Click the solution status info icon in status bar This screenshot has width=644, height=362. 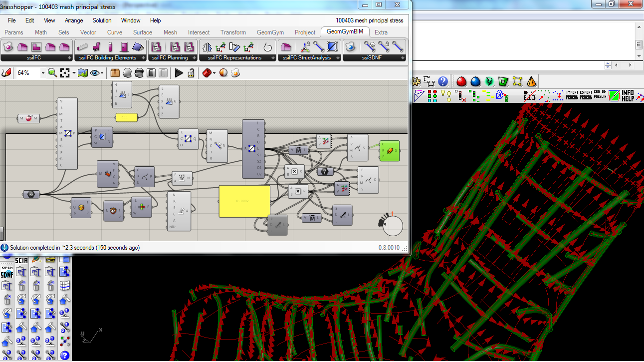4,248
